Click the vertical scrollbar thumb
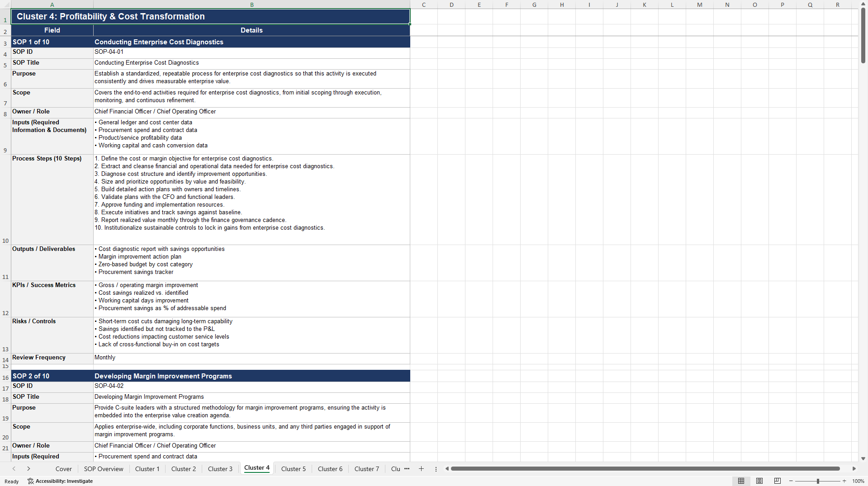Screen dimensions: 868x486 point(863,35)
